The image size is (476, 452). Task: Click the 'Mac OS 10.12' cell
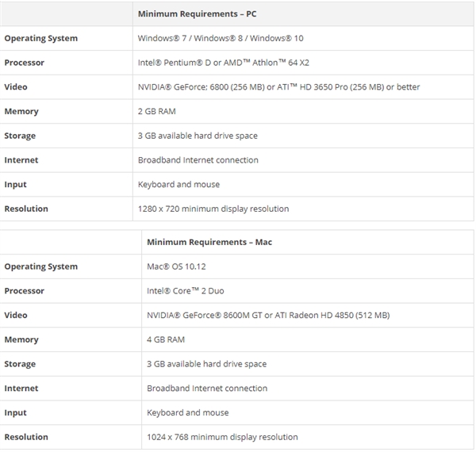[x=176, y=266]
